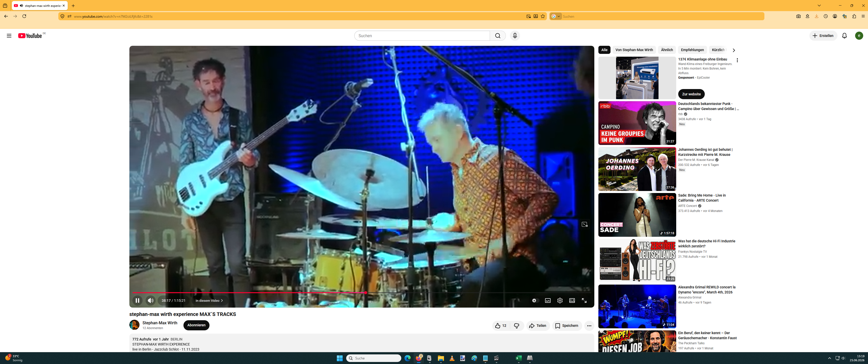Mute the video volume speaker icon

point(151,300)
